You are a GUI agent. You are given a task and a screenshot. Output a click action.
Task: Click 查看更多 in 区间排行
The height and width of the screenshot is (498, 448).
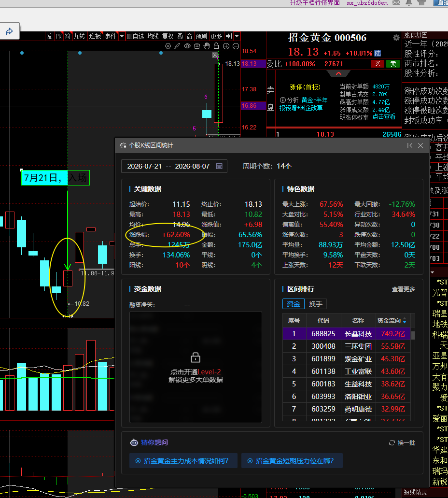pos(403,289)
